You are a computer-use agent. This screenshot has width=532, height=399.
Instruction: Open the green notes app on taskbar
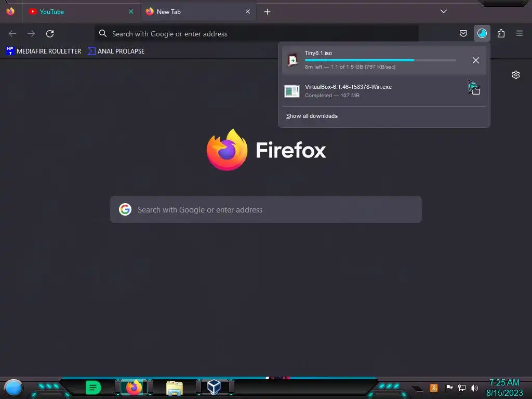94,388
